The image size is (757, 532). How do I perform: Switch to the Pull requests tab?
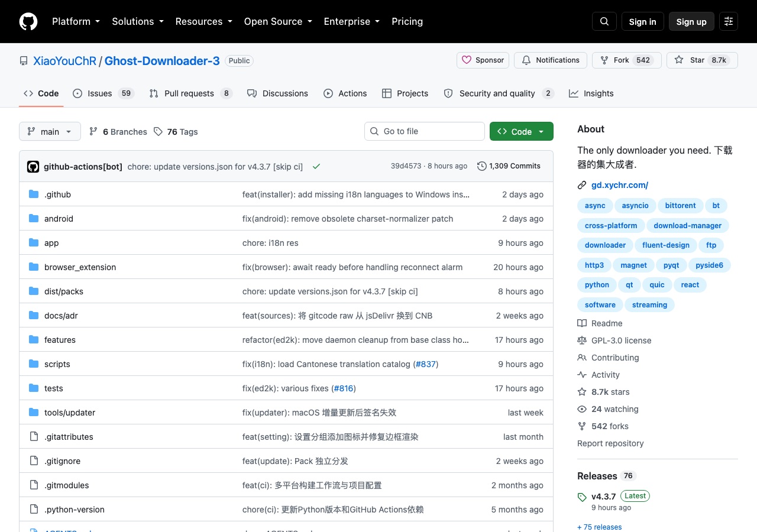(190, 93)
